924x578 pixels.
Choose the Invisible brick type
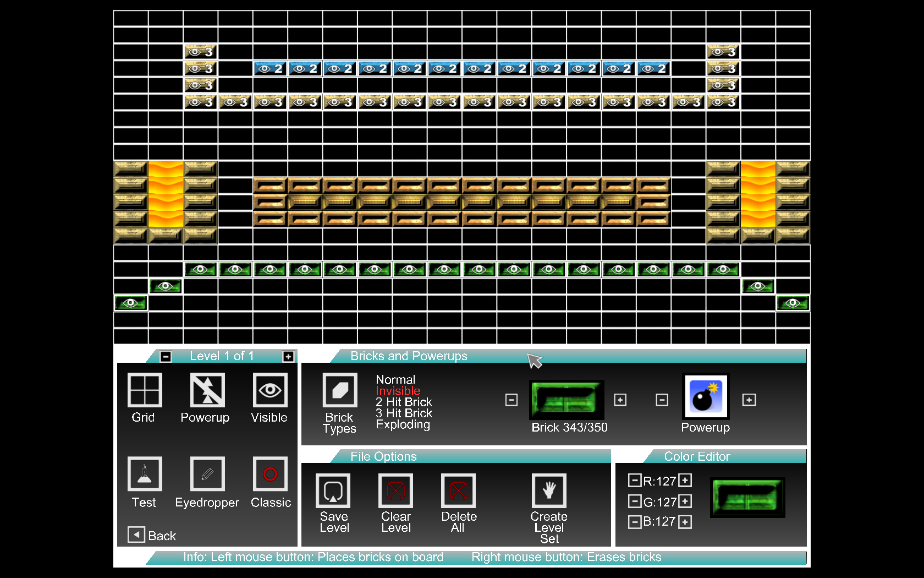coord(398,391)
